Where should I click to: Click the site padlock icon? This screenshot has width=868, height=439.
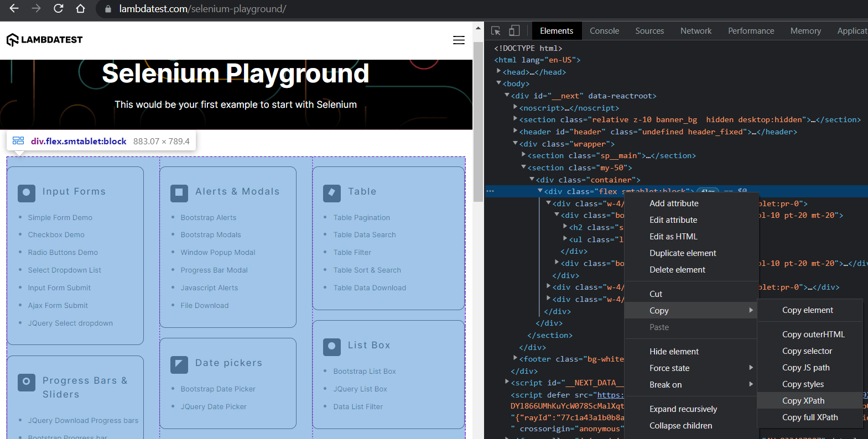[x=108, y=9]
